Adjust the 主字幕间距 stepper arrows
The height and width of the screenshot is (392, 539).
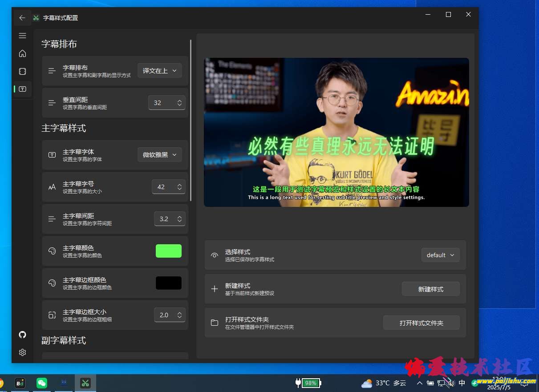point(179,219)
